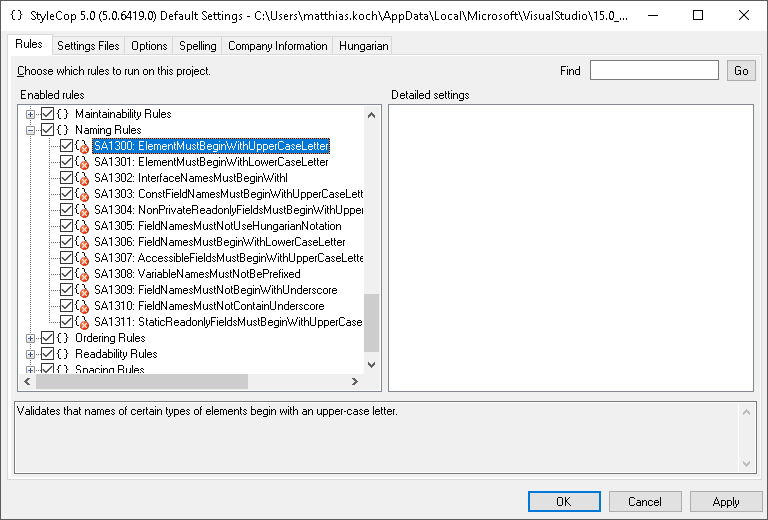Select SA1306: FieldNamesMustBeginWithLowerCaseLetter
The image size is (768, 520).
219,242
